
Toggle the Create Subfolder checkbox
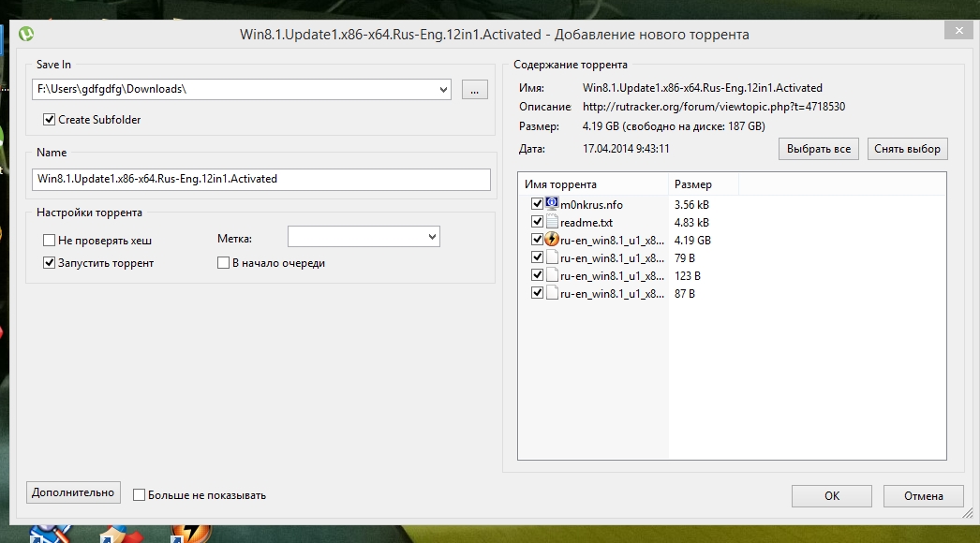tap(50, 119)
